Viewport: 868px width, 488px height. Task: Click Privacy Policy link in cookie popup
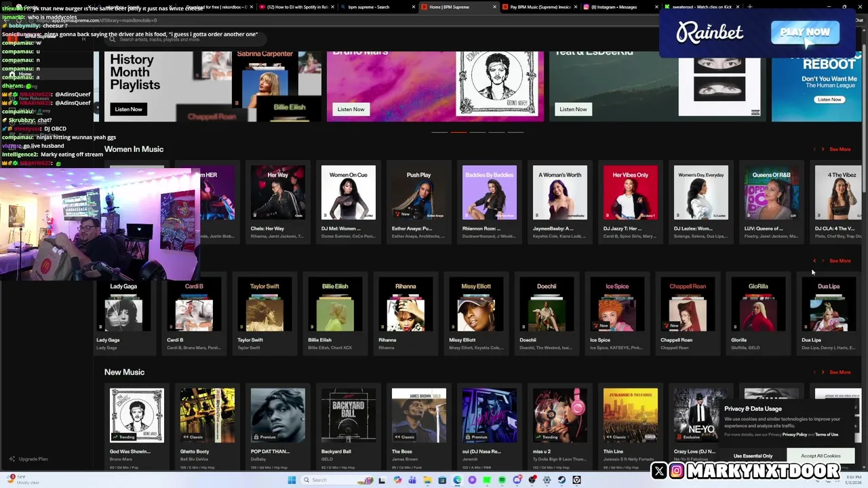click(795, 434)
